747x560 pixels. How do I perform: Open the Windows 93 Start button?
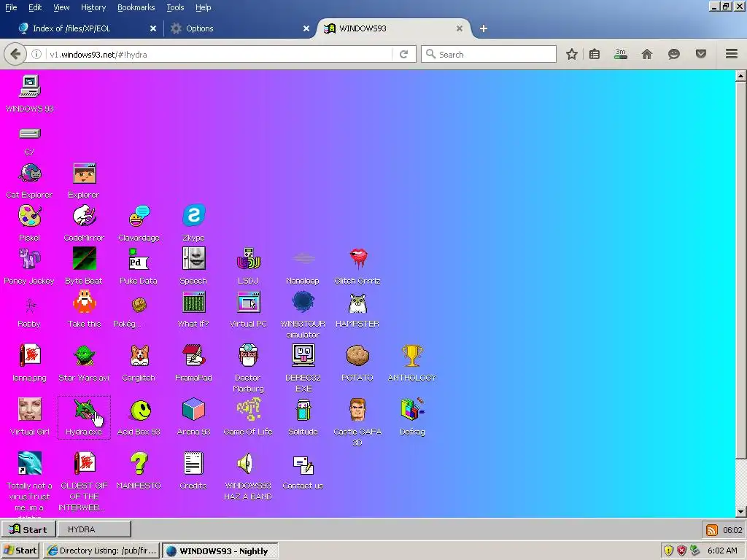28,529
